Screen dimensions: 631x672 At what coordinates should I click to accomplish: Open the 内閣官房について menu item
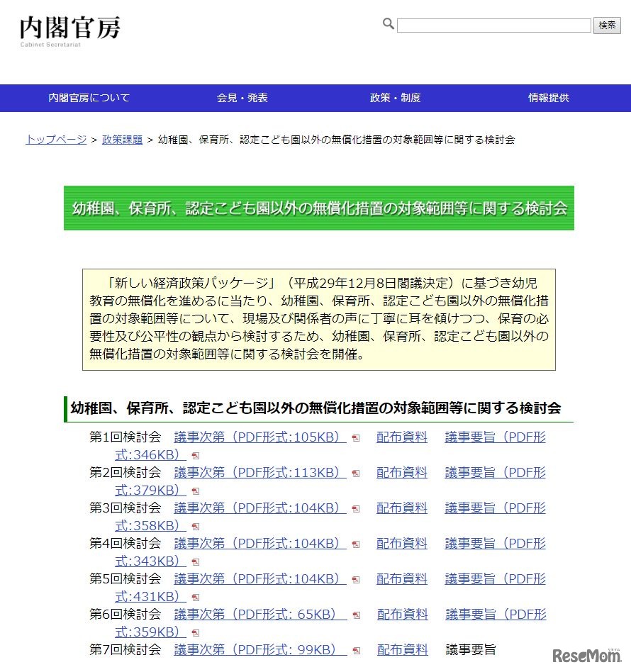click(89, 98)
